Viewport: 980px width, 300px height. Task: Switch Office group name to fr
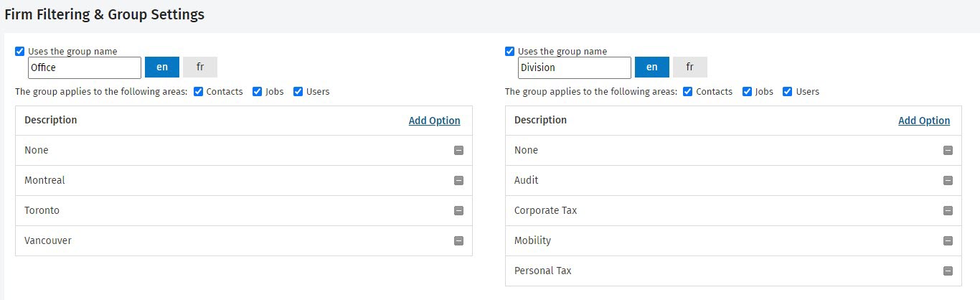coord(200,67)
